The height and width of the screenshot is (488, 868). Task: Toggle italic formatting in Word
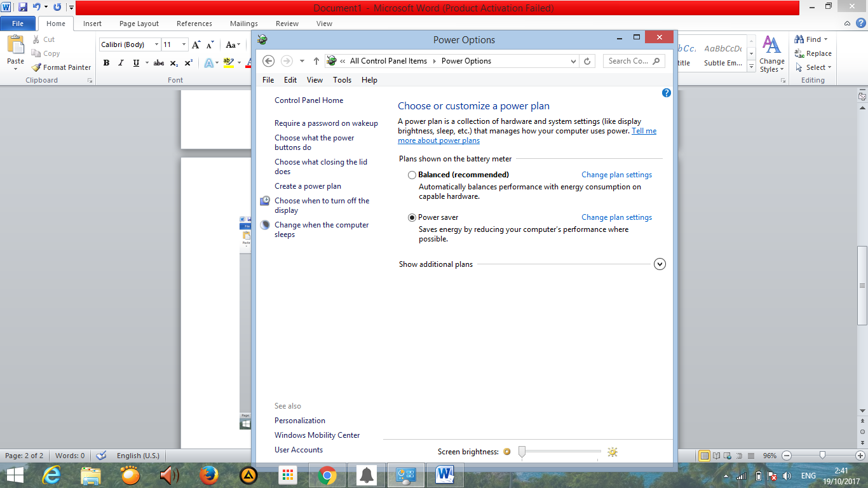(121, 63)
